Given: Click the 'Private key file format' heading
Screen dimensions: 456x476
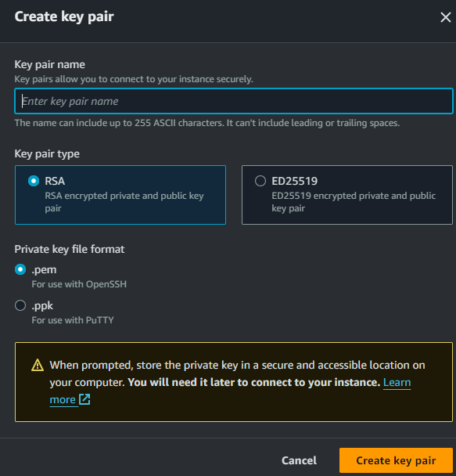Looking at the screenshot, I should [x=70, y=249].
